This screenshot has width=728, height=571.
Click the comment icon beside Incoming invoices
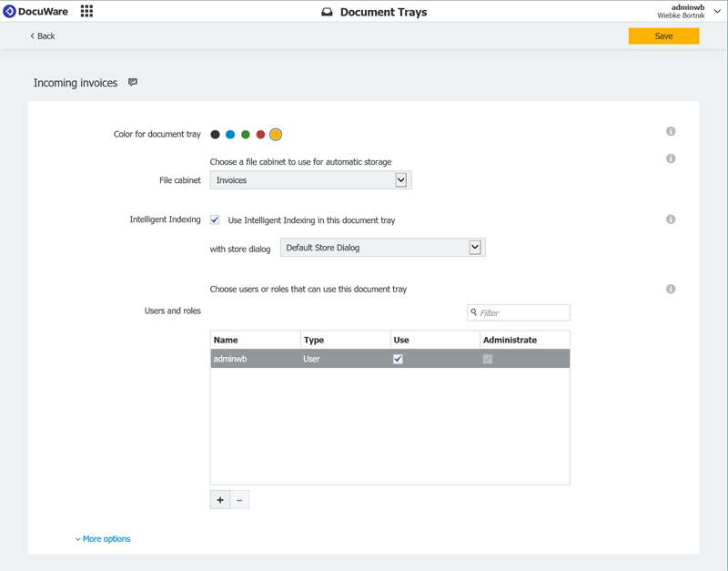coord(133,82)
